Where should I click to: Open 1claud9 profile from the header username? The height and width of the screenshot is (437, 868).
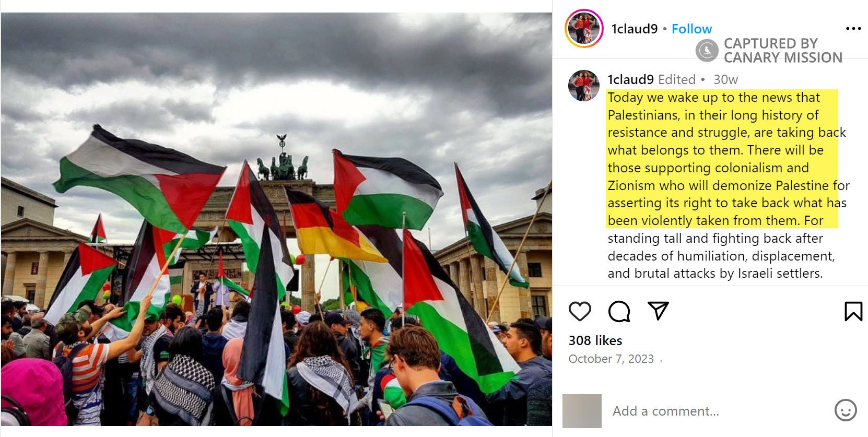pyautogui.click(x=634, y=29)
